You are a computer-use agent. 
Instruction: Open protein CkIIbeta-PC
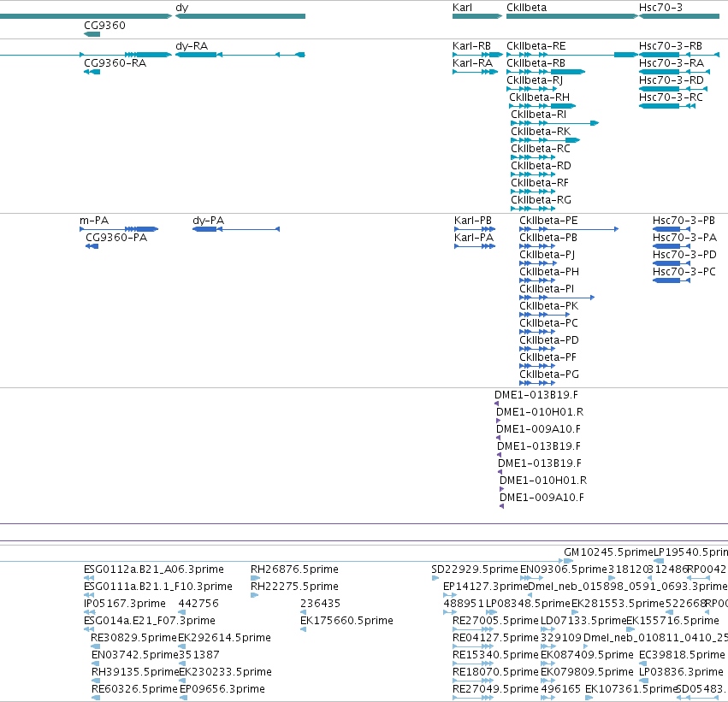tap(548, 323)
